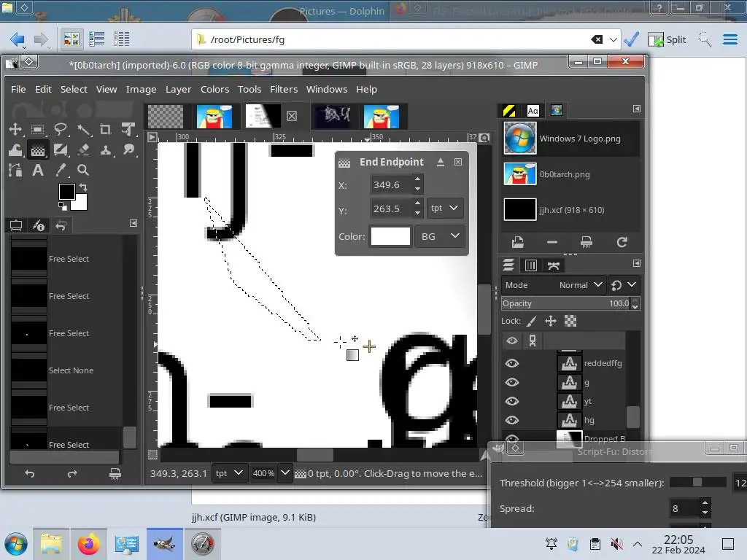747x560 pixels.
Task: Select the Warp Transform tool
Action: pyautogui.click(x=15, y=150)
